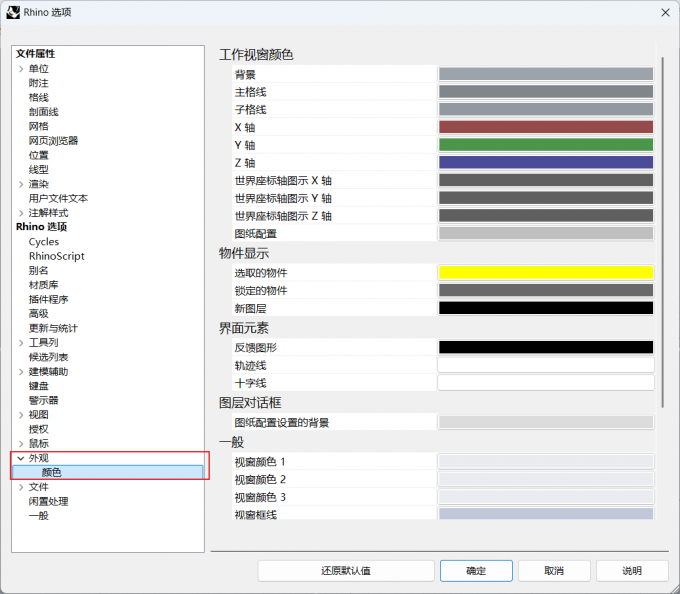The image size is (680, 594).
Task: Open the 高级 settings page
Action: (x=39, y=313)
